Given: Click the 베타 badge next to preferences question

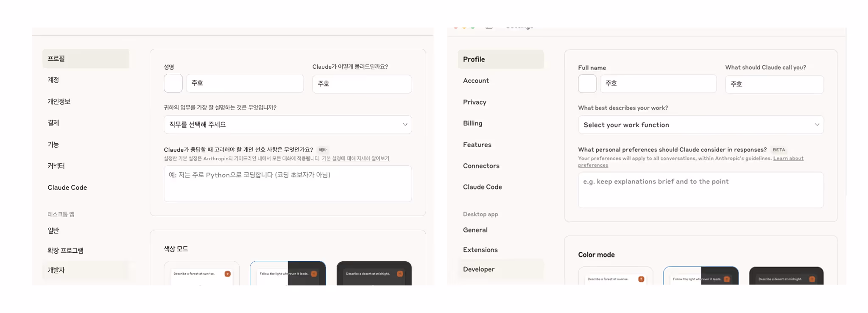Looking at the screenshot, I should tap(323, 150).
